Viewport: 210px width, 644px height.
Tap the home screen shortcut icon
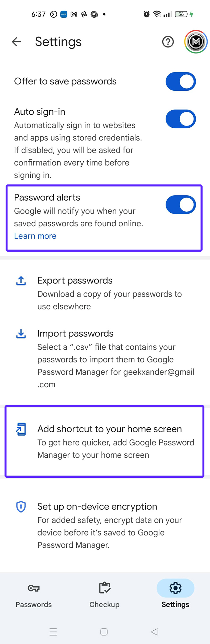[21, 429]
